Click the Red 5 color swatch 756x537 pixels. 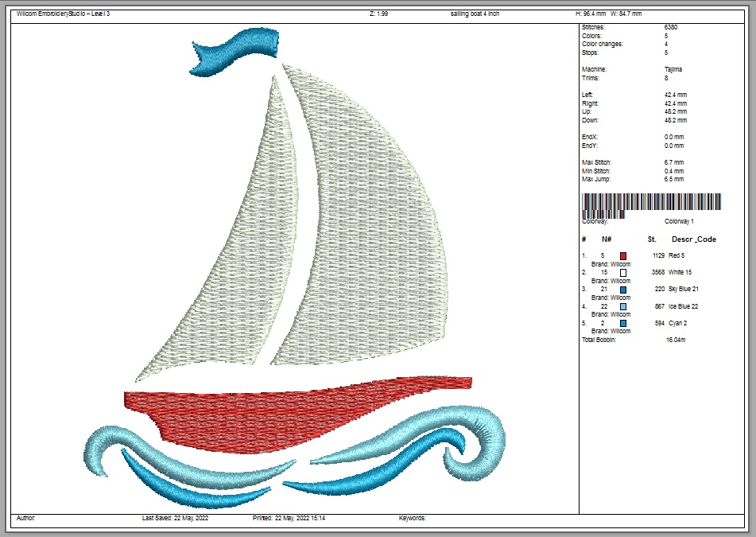click(623, 256)
